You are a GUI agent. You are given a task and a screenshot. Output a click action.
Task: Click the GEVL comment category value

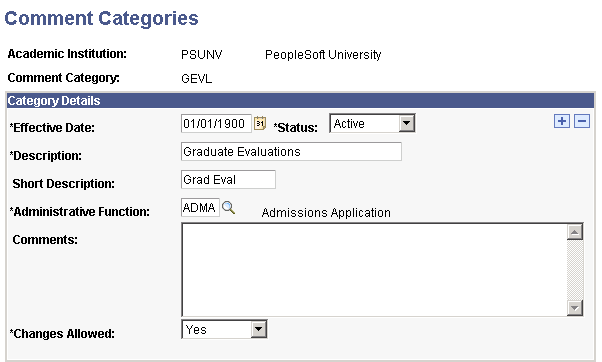click(196, 79)
